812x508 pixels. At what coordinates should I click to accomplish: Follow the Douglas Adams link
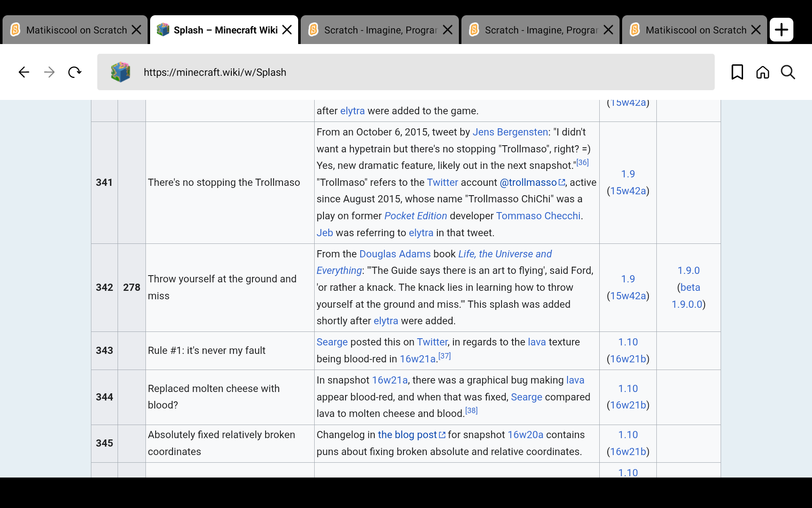click(x=395, y=254)
